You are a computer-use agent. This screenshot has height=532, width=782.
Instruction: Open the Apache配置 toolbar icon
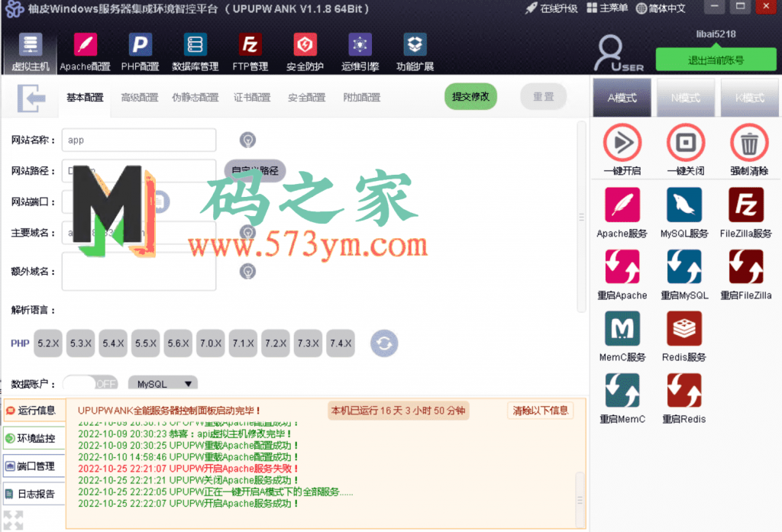(86, 52)
